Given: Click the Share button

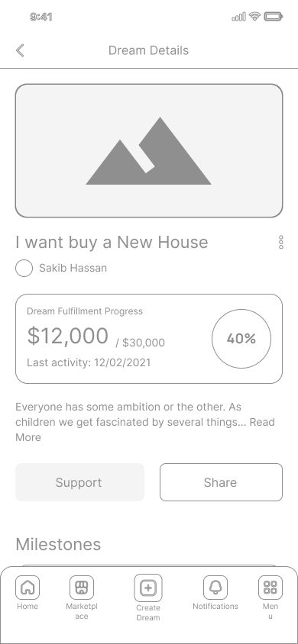Looking at the screenshot, I should (221, 482).
